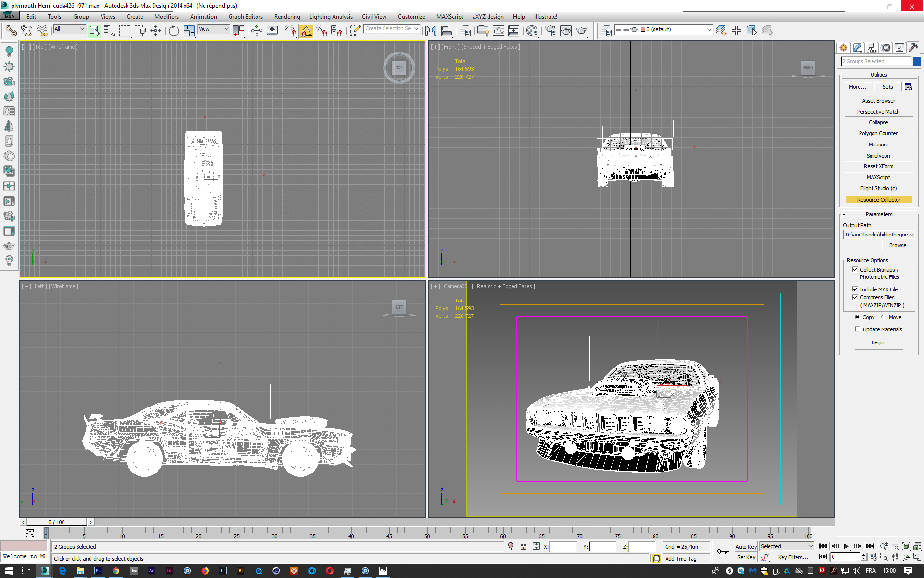The height and width of the screenshot is (578, 924).
Task: Click the Align tool icon
Action: click(x=447, y=31)
